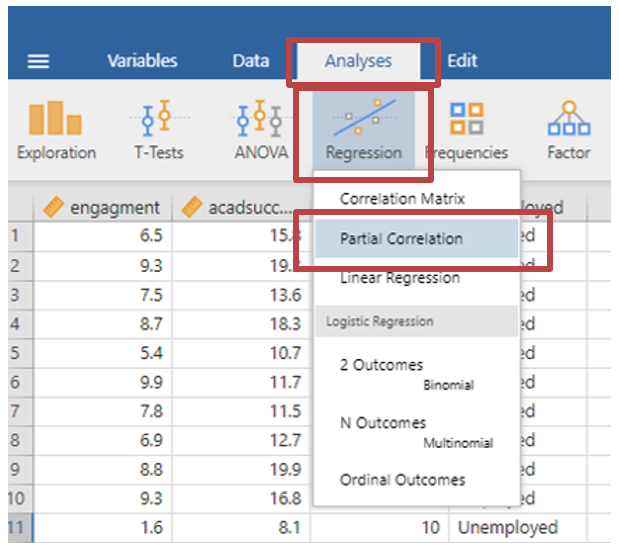Collapse the Regression analysis menu
The image size is (619, 556).
[363, 130]
